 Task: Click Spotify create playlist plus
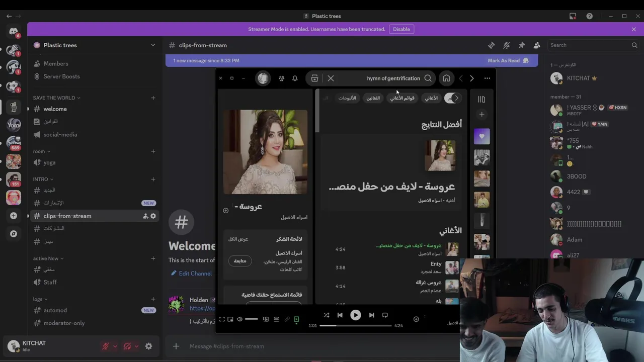tap(481, 115)
